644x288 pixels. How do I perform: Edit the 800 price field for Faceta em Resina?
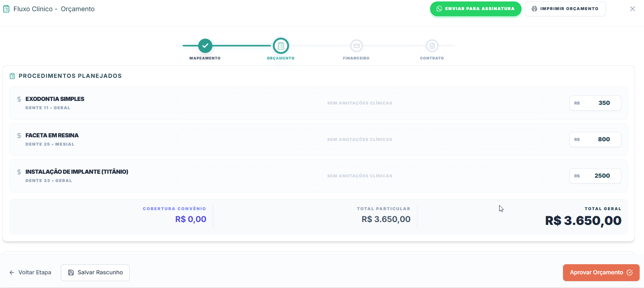coord(595,139)
